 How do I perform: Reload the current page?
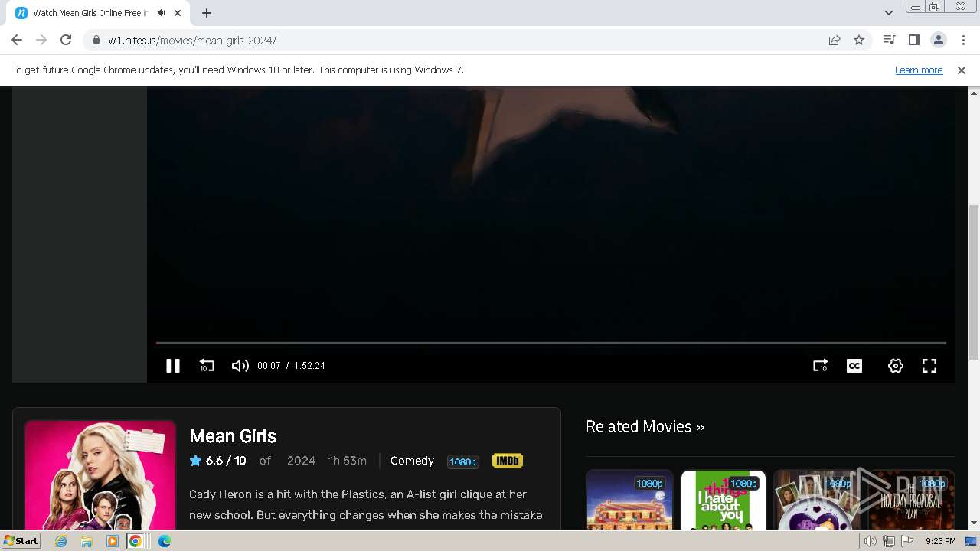coord(66,40)
